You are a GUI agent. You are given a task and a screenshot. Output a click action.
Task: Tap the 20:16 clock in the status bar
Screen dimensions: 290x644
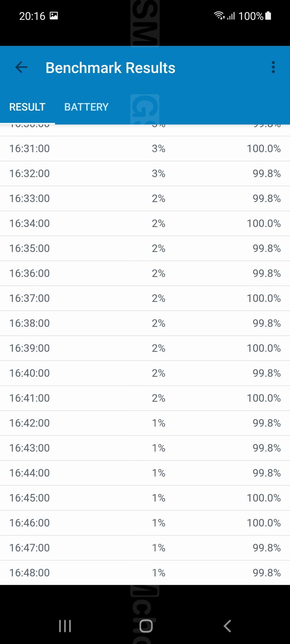pos(32,16)
